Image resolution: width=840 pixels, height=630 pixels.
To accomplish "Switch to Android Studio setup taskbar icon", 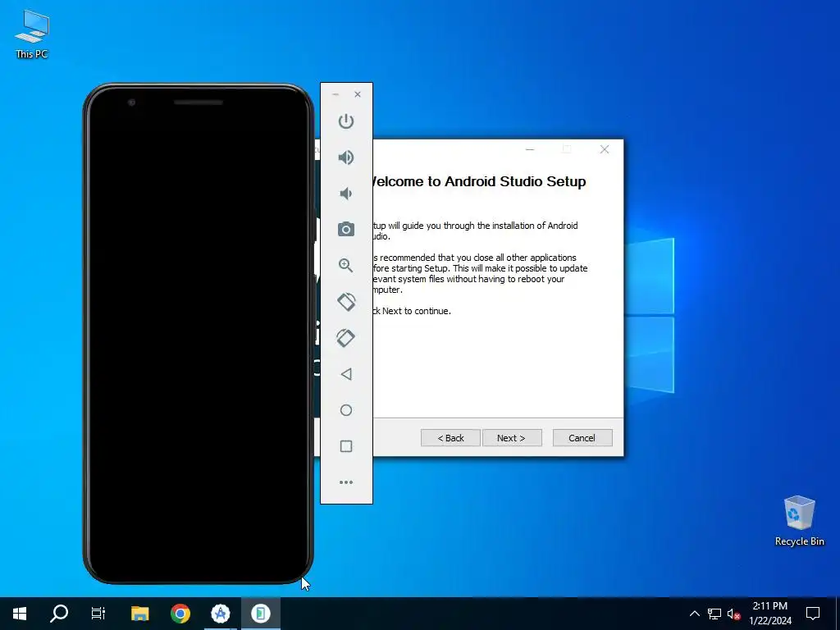I will pyautogui.click(x=220, y=614).
